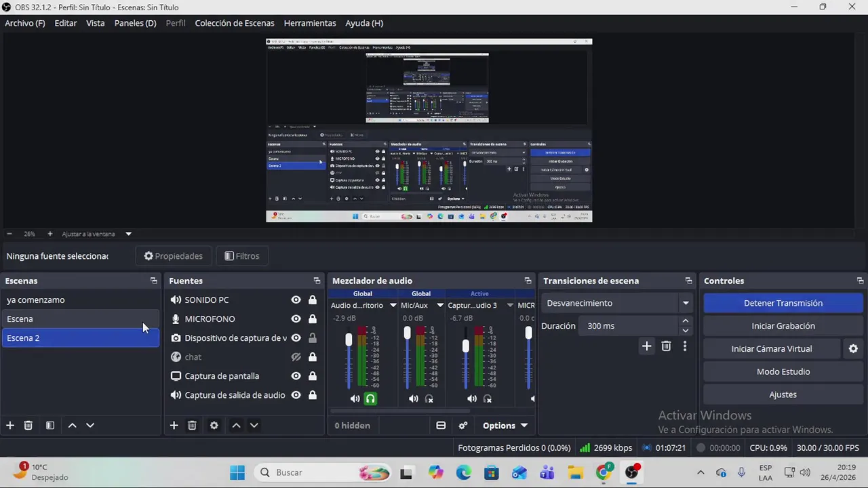Hide Captura de salida de audio source

coord(296,394)
